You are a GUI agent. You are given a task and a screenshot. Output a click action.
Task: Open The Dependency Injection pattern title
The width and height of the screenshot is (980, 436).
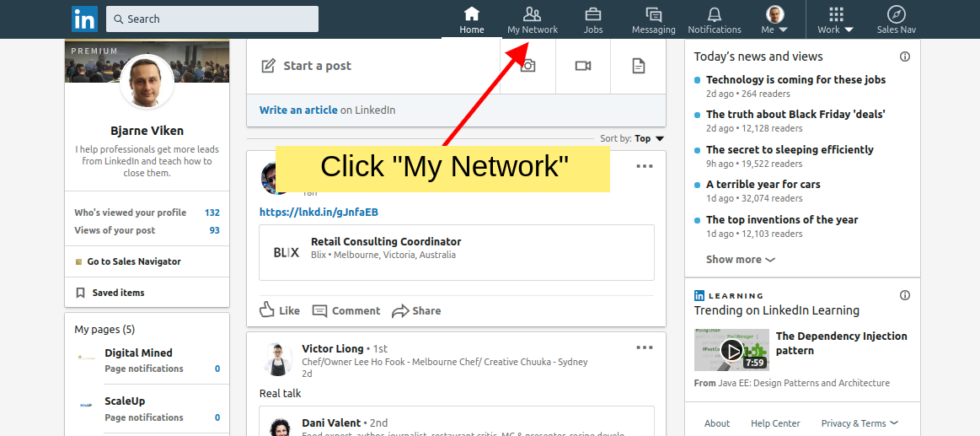pyautogui.click(x=841, y=343)
